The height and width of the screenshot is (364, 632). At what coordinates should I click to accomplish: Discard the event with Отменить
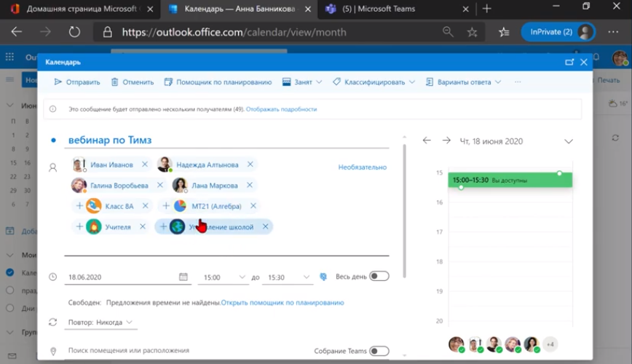tap(133, 82)
